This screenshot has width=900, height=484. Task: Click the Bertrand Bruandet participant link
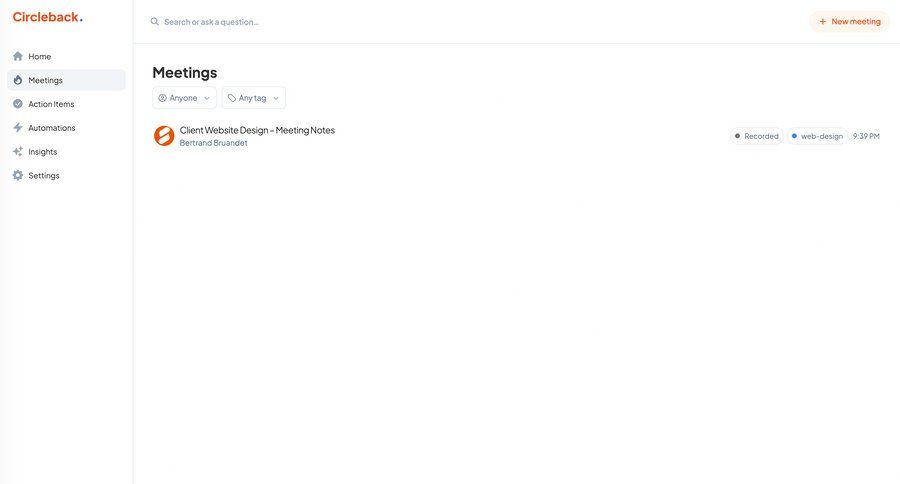click(x=213, y=143)
